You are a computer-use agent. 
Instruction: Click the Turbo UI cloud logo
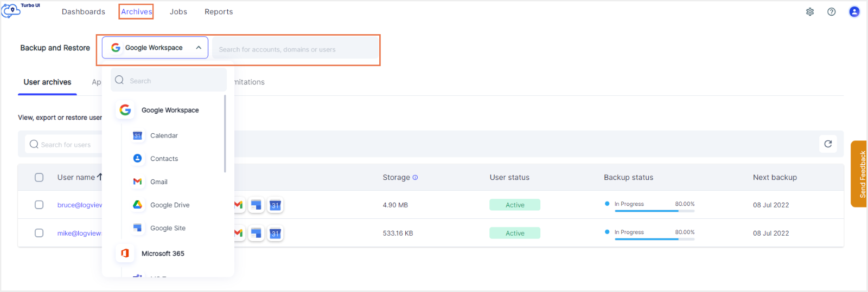click(x=11, y=10)
